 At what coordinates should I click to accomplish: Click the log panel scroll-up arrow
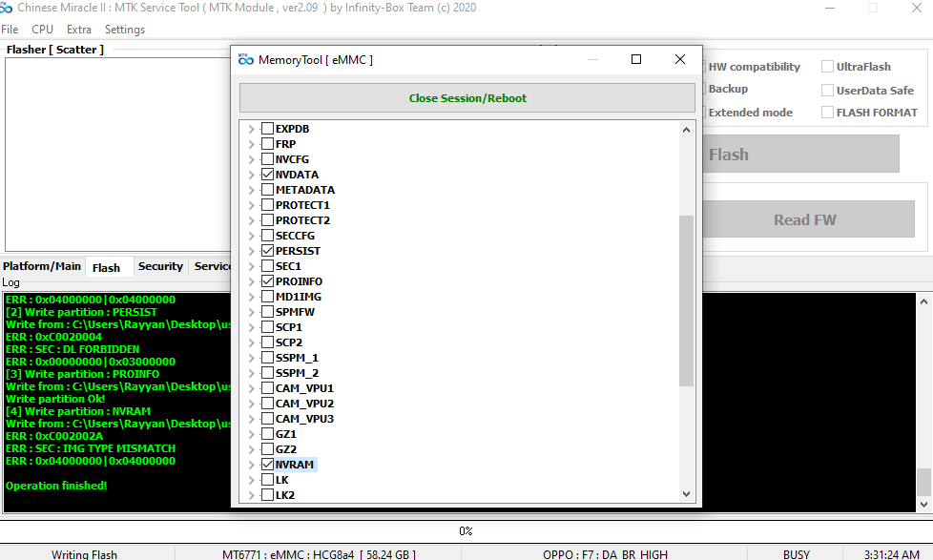tap(923, 301)
